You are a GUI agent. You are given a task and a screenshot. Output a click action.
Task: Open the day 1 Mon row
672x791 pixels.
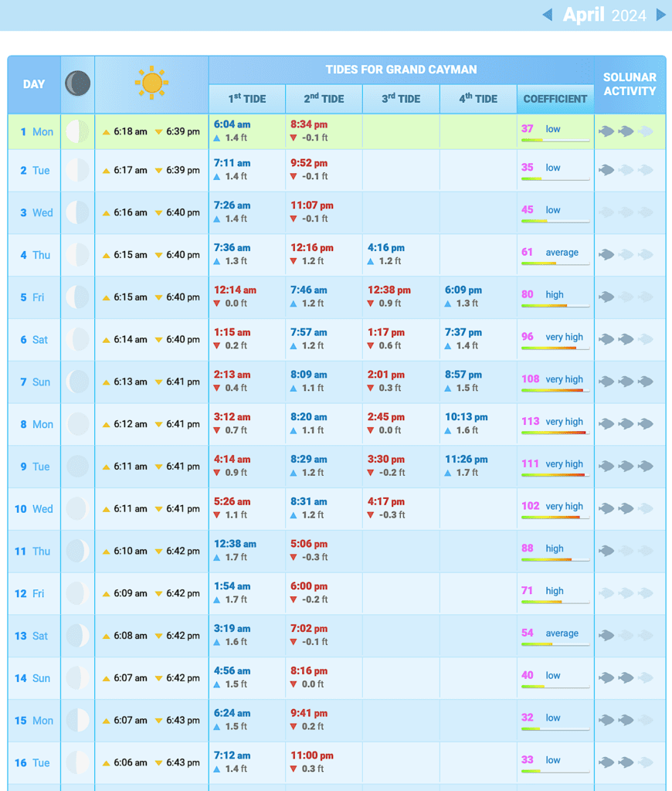click(36, 132)
